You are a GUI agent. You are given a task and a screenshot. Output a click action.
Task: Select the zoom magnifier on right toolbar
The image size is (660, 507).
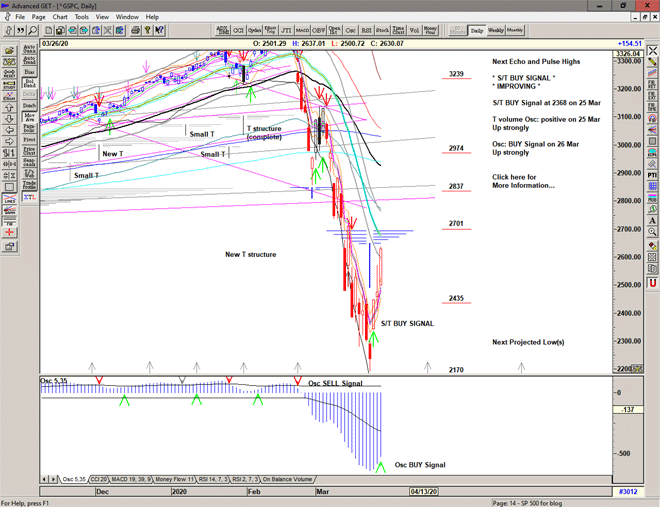(652, 232)
